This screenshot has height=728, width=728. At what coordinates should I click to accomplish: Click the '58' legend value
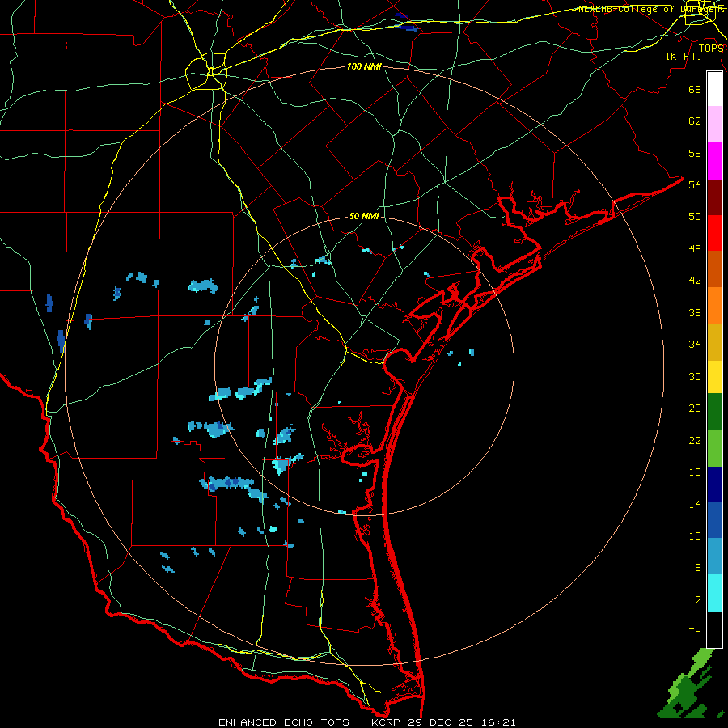695,153
